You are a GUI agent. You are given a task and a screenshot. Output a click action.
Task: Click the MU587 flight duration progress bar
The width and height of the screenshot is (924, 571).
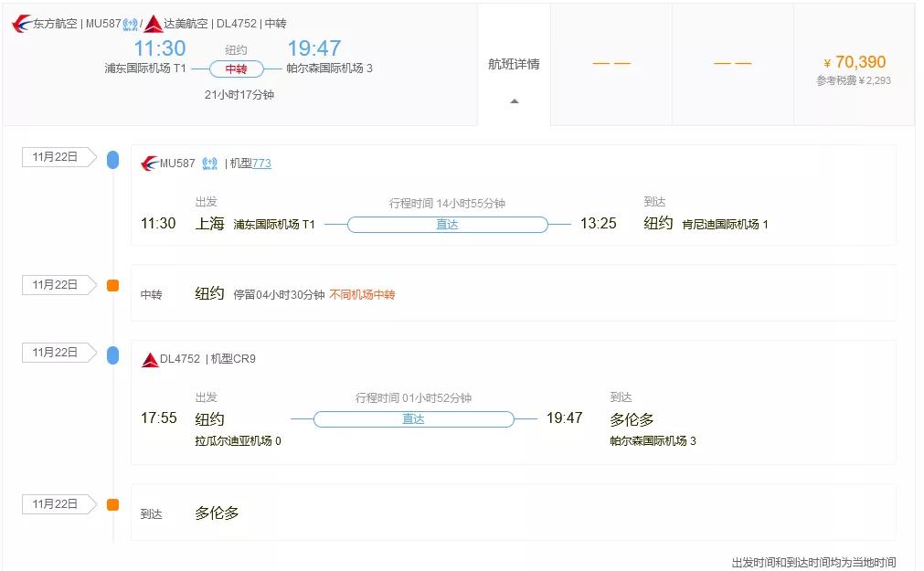point(447,224)
